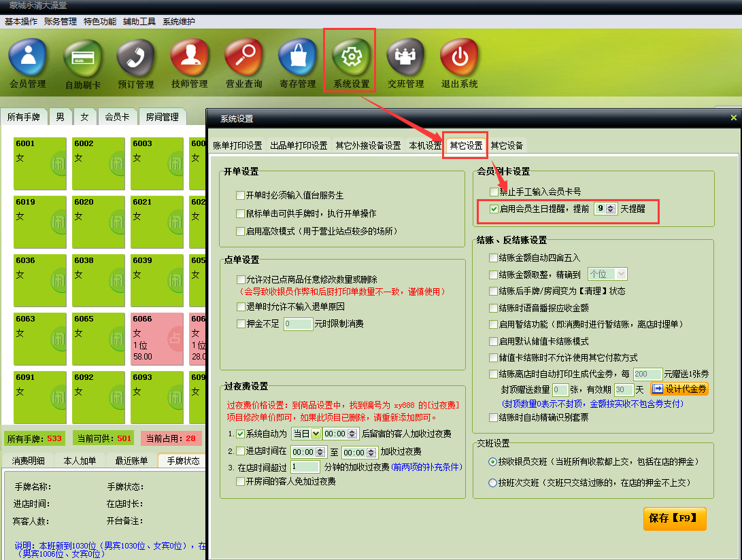This screenshot has width=742, height=560.
Task: Click birthday reminder days spinner arrows
Action: pyautogui.click(x=610, y=209)
